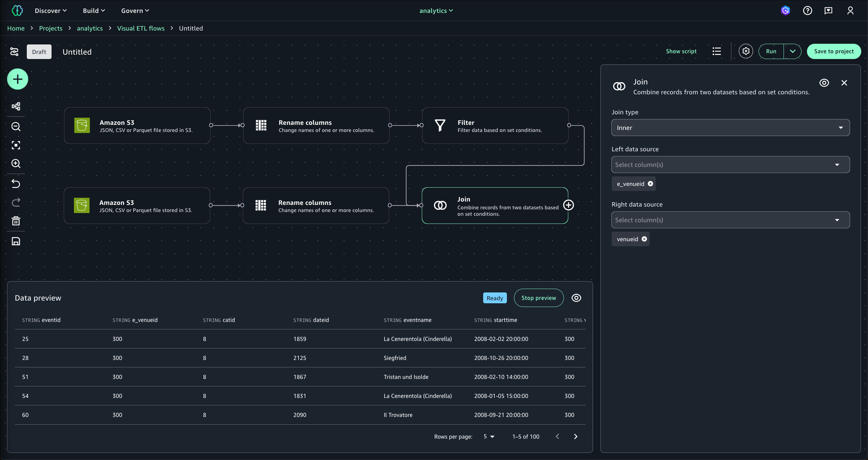Zoom out the canvas

[16, 127]
